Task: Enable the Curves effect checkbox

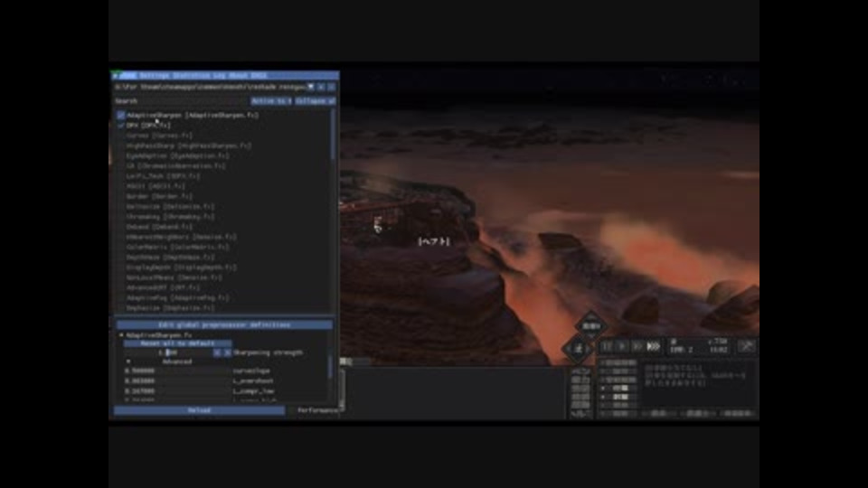Action: [x=121, y=136]
